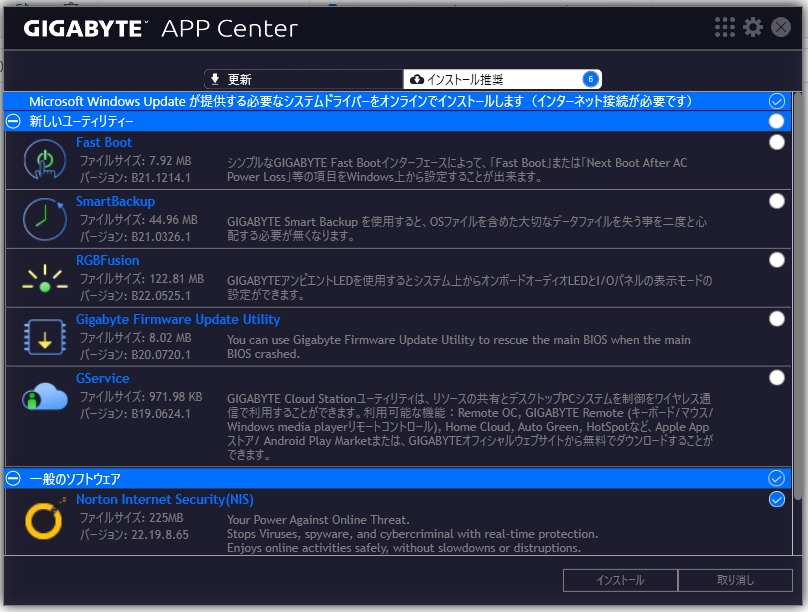Click Microsoft Windows Update description text

[x=361, y=101]
